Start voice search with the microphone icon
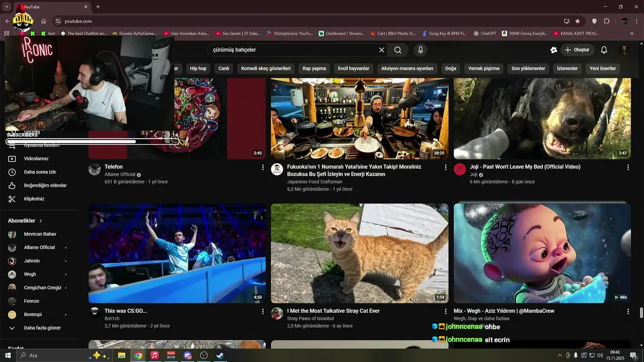The width and height of the screenshot is (644, 362). (421, 50)
